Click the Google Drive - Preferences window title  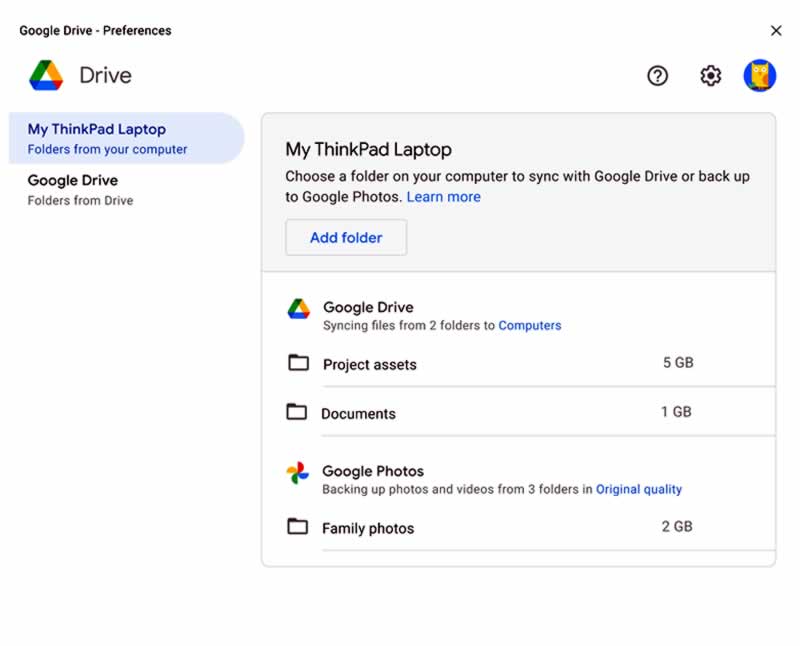pos(95,31)
